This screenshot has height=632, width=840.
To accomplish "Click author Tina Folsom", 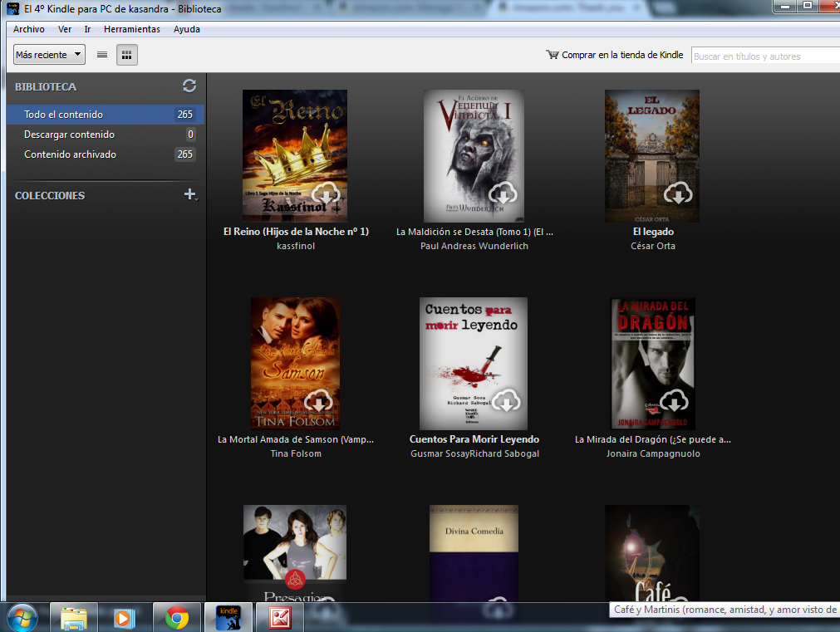I will pyautogui.click(x=296, y=453).
